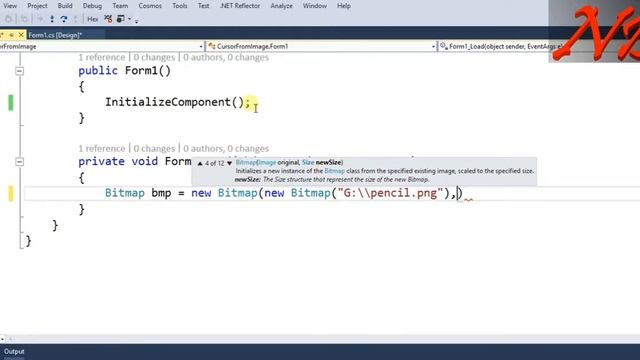Collapse the Form1() constructor region
This screenshot has height=360, width=640.
click(x=19, y=71)
